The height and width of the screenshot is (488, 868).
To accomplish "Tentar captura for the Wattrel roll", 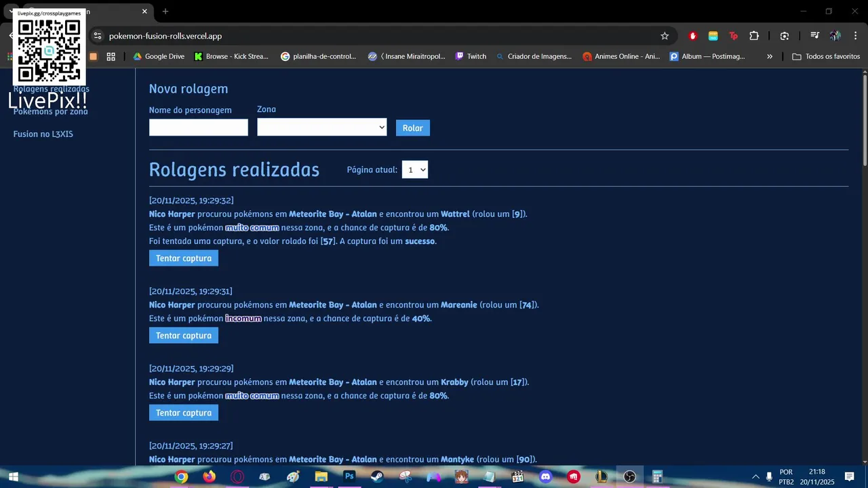I will point(184,258).
